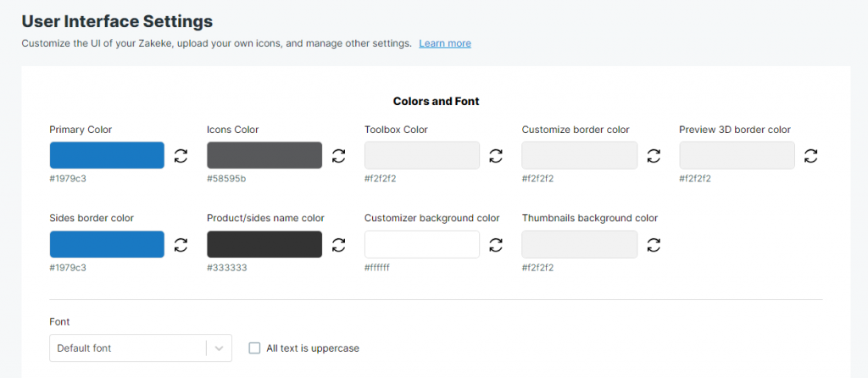Pick the blue Primary Color swatch
Viewport: 868px width, 378px height.
[107, 155]
